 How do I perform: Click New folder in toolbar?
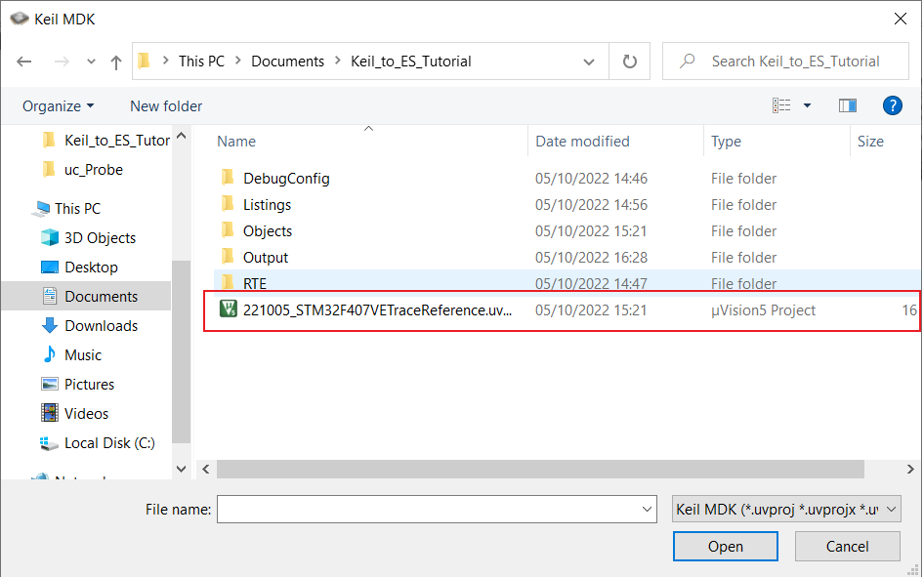[166, 105]
